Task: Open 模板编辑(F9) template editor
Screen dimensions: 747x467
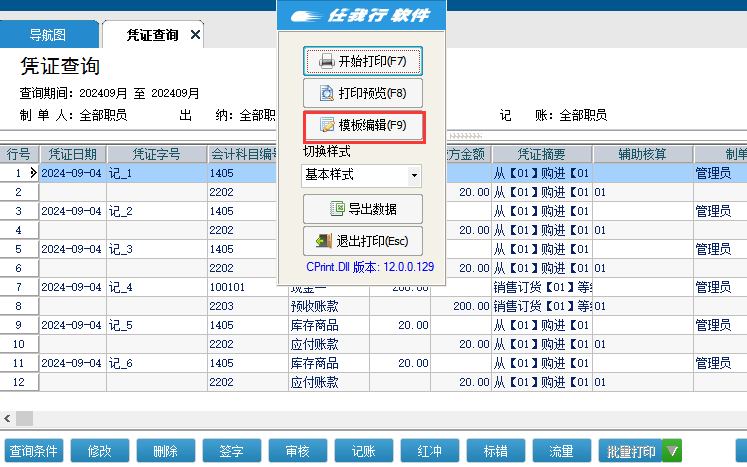Action: (362, 126)
